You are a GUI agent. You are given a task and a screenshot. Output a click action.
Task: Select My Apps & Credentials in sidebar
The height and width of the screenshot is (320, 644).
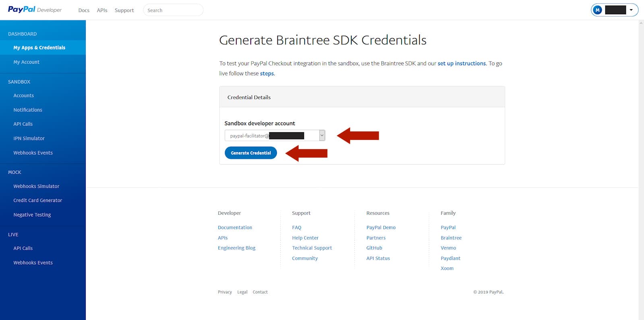tap(43, 47)
